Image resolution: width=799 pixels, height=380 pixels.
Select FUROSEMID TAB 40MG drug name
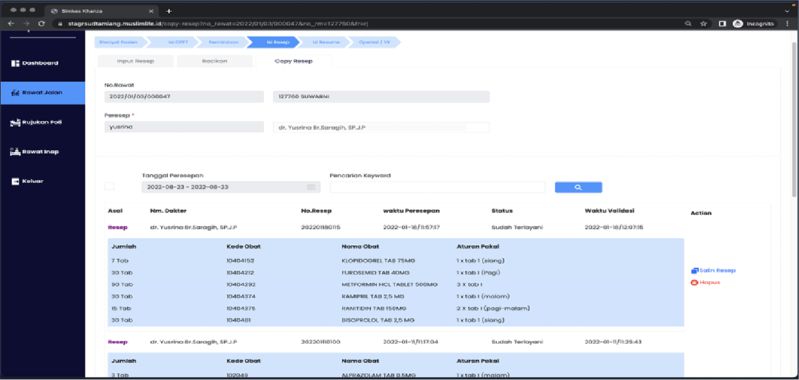point(376,273)
